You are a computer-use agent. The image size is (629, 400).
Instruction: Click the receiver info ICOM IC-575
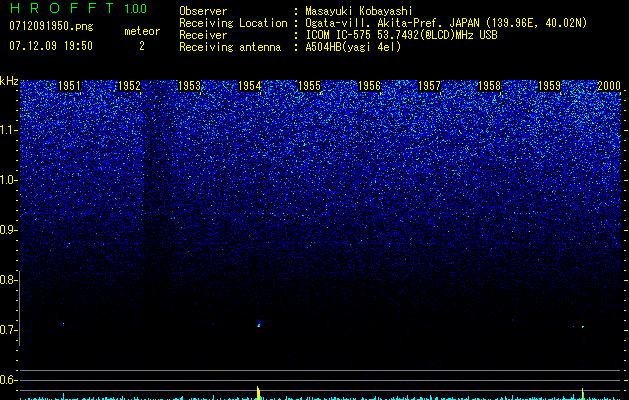click(340, 35)
